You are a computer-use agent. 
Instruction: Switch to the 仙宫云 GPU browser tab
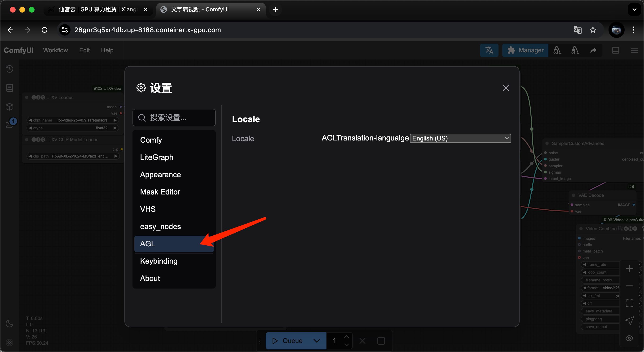(x=98, y=9)
